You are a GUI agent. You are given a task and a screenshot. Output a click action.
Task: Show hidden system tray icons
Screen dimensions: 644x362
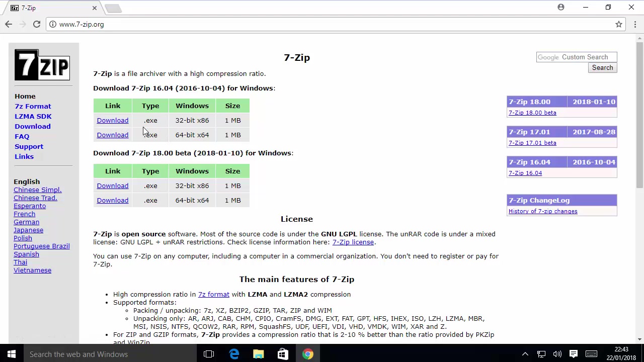pos(525,354)
